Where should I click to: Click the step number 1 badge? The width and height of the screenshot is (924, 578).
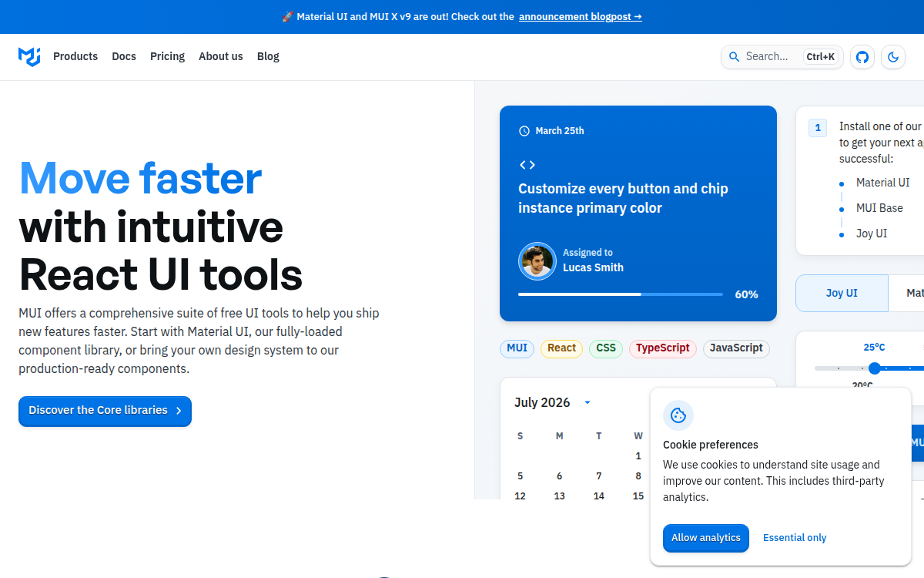coord(818,128)
